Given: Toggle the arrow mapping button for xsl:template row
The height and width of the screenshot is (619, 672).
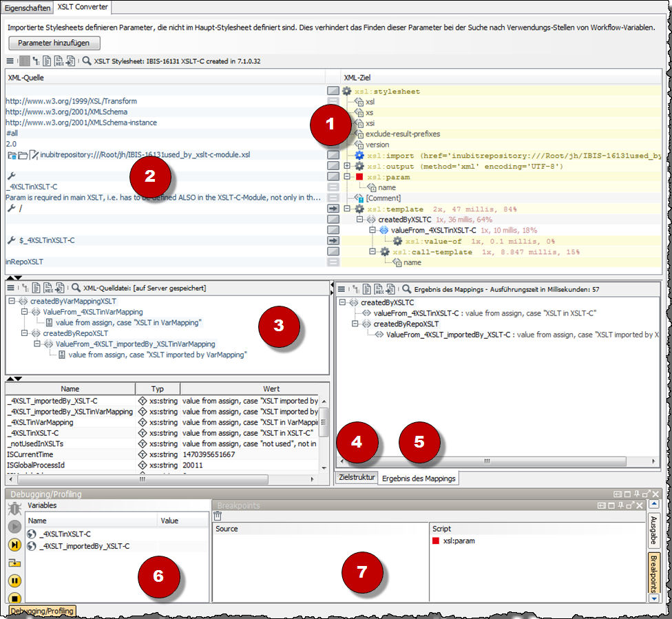Looking at the screenshot, I should pyautogui.click(x=333, y=208).
